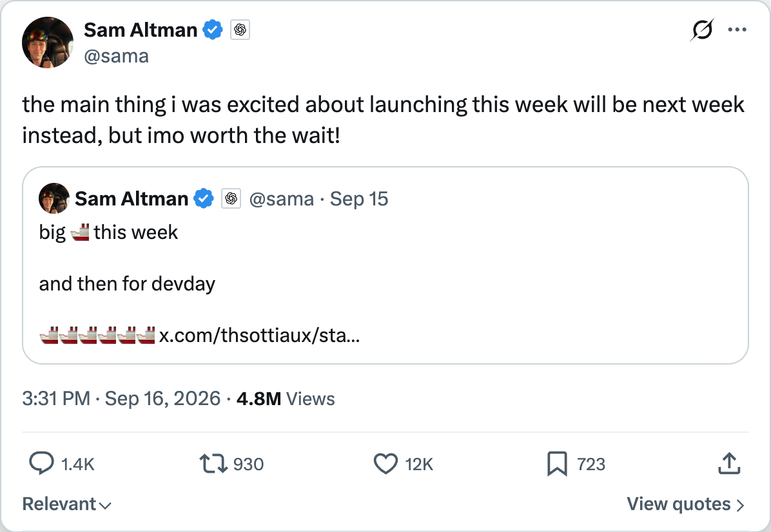Expand the Relevant sort dropdown
Image resolution: width=771 pixels, height=532 pixels.
(x=67, y=504)
